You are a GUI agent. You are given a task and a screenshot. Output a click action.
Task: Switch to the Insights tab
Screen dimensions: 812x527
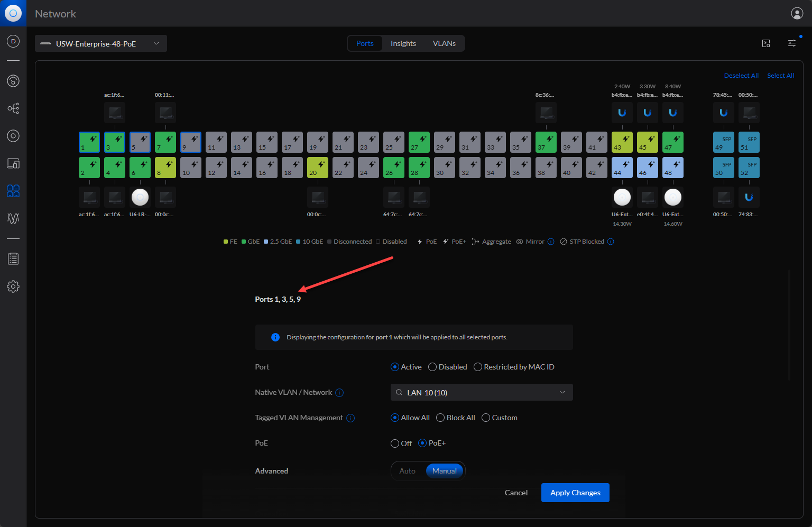(403, 43)
